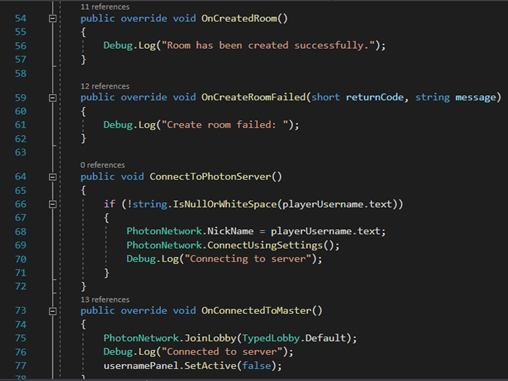The height and width of the screenshot is (381, 508).
Task: Click line number 69 in the gutter
Action: coord(20,245)
